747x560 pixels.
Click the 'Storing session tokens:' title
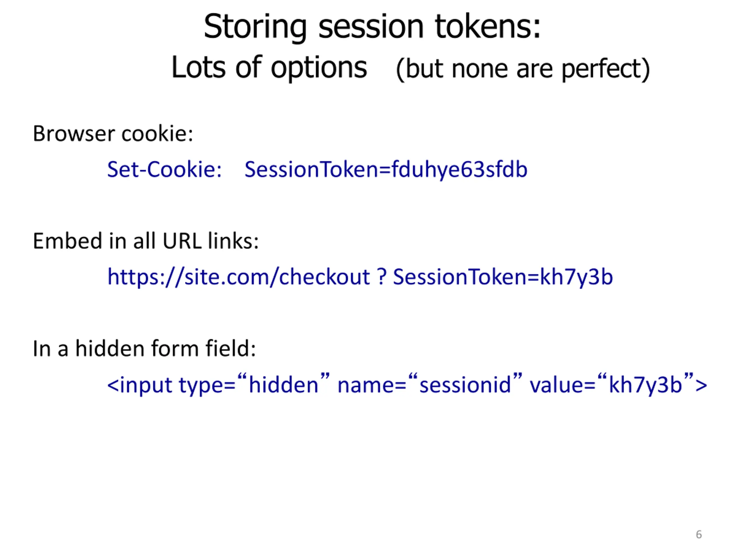[372, 27]
